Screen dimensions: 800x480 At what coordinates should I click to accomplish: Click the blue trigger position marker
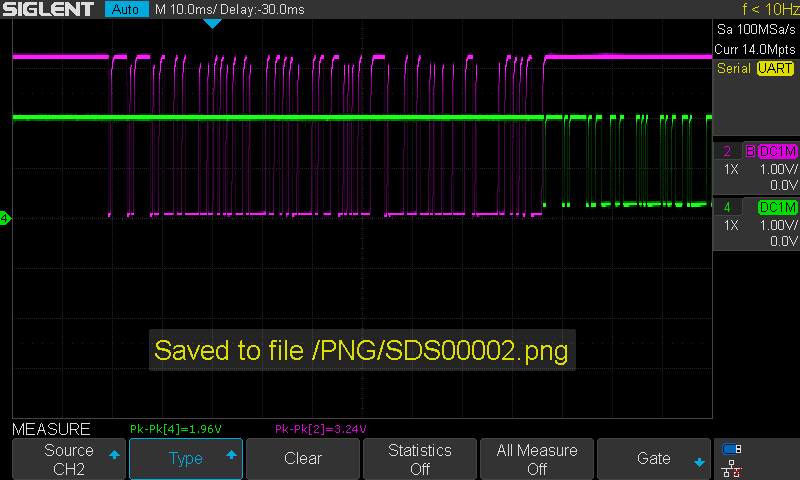click(212, 24)
